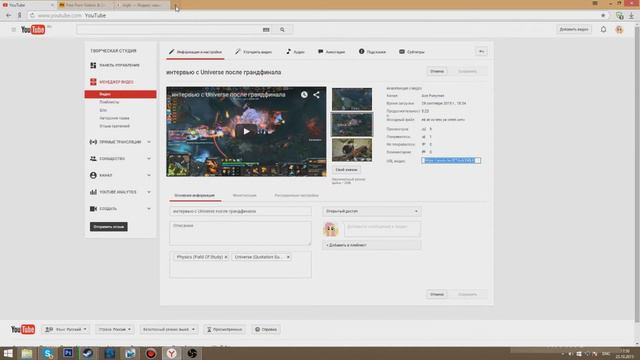The width and height of the screenshot is (640, 360).
Task: Click Watch Later clock on video player
Action: [x=304, y=95]
